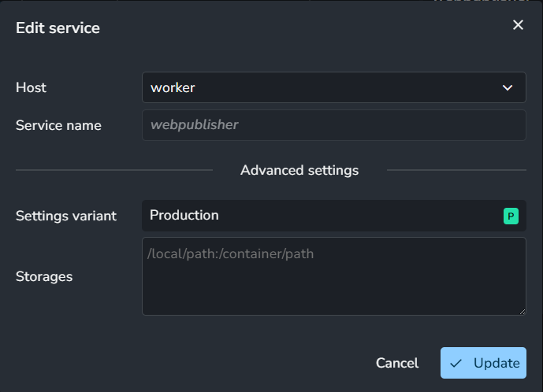Screen dimensions: 543x392
Task: Click the green P variant badge
Action: tap(511, 216)
